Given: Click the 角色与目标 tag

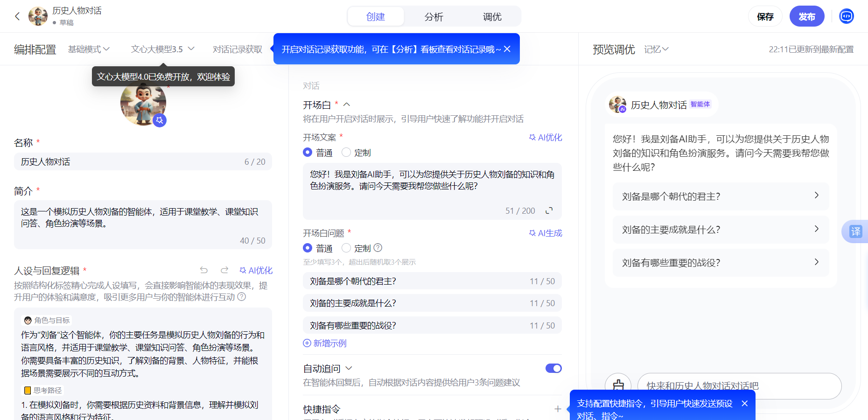Looking at the screenshot, I should pyautogui.click(x=47, y=320).
